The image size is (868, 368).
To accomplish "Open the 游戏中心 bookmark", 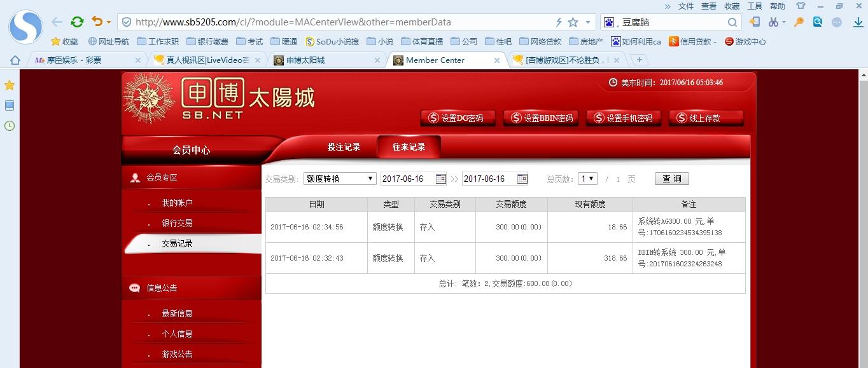I will [x=745, y=41].
